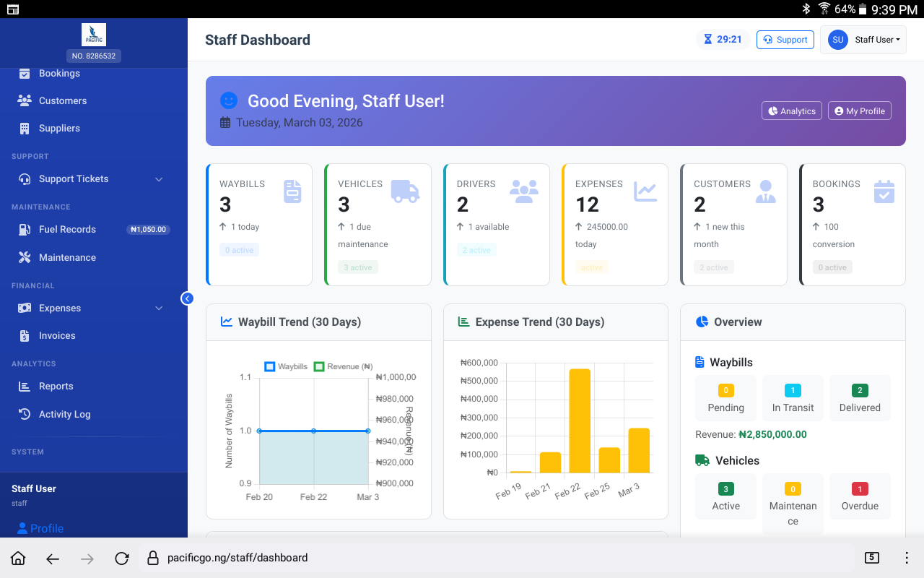The width and height of the screenshot is (924, 578).
Task: Navigate to Activity Log in sidebar
Action: pos(64,414)
